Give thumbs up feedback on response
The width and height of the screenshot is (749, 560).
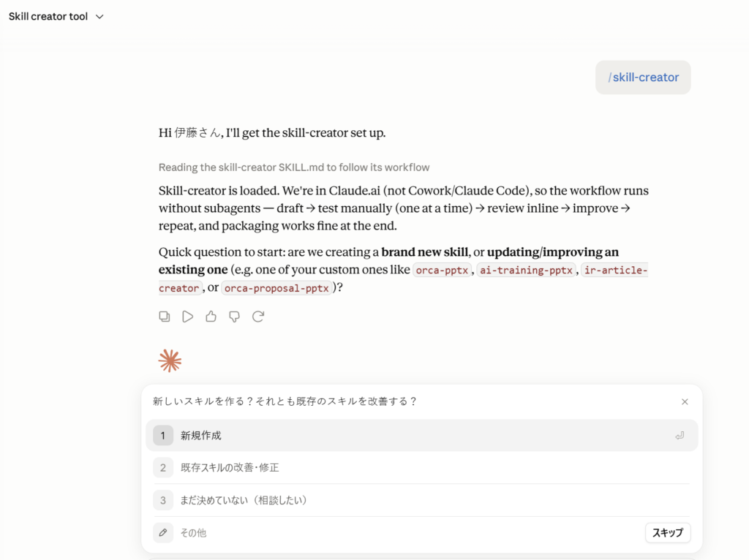[211, 317]
